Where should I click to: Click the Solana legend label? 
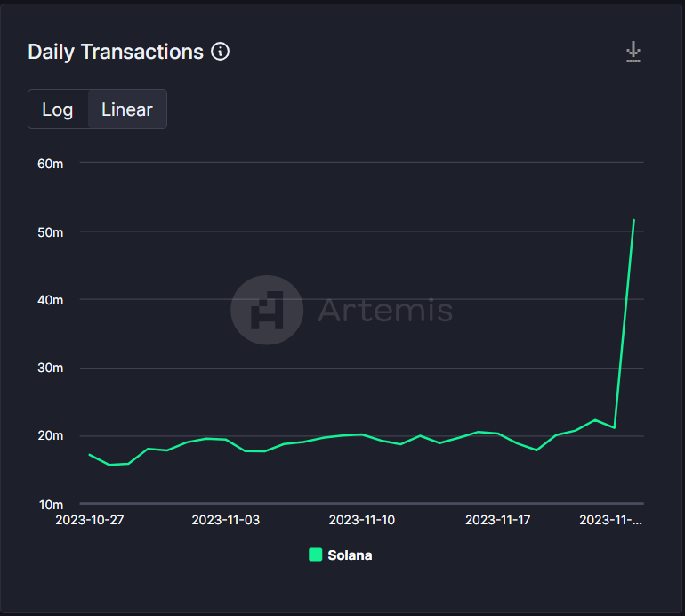tap(350, 555)
